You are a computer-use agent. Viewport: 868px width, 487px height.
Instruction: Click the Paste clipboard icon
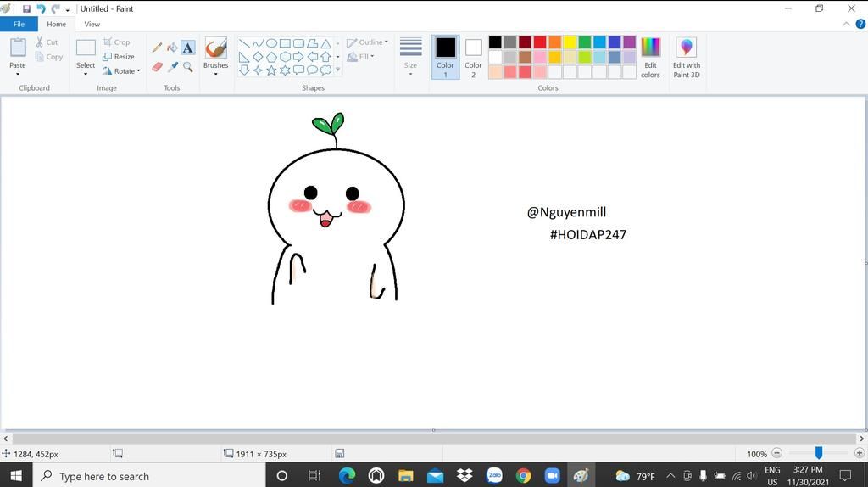click(x=18, y=48)
